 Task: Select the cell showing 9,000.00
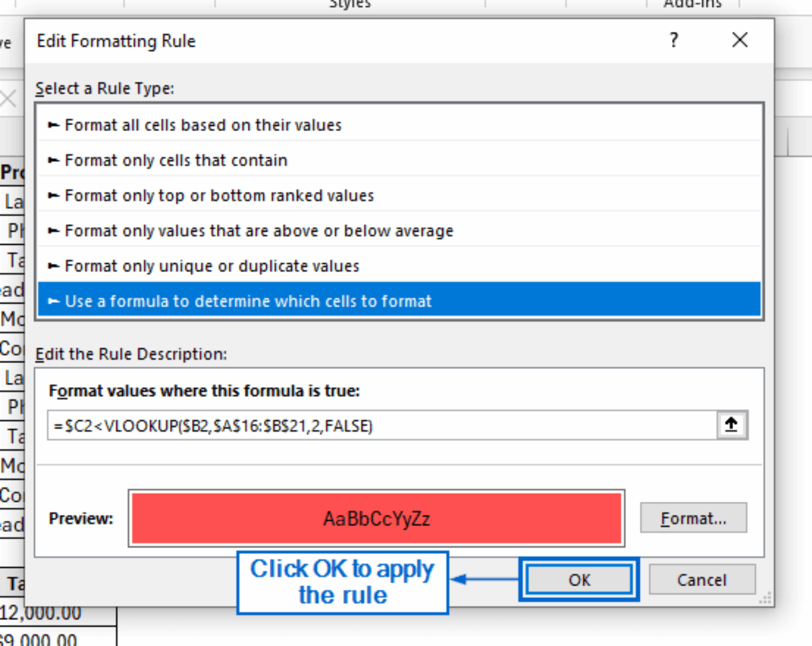coord(40,639)
